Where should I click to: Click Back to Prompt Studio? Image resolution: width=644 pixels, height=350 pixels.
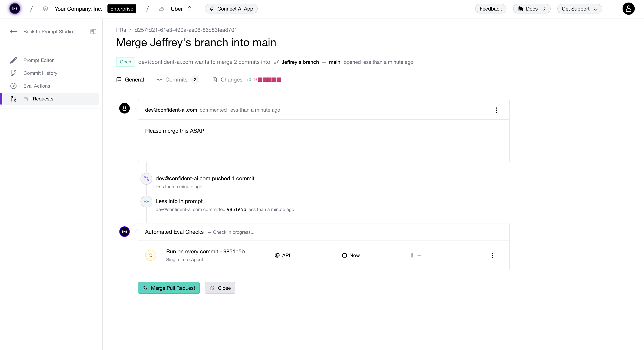pyautogui.click(x=48, y=32)
